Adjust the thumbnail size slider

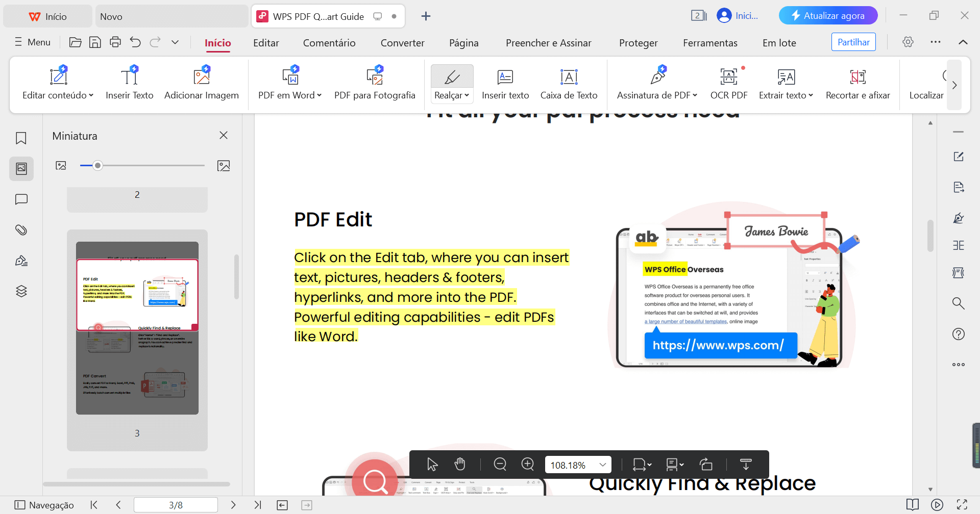point(97,165)
